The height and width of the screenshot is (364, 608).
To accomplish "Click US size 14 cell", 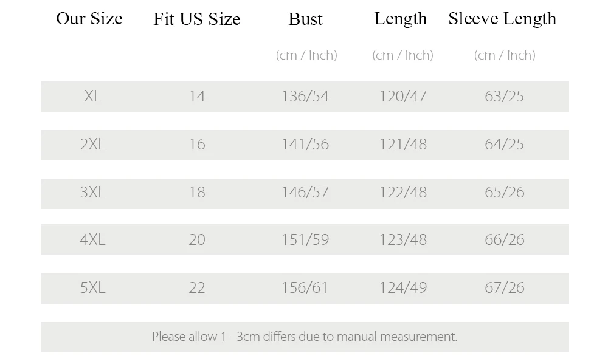I will (197, 96).
